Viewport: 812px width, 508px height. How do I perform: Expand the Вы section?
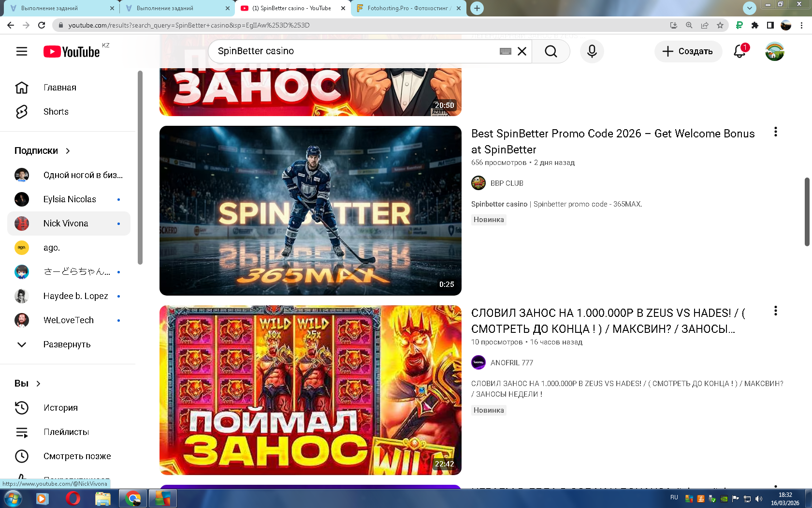28,384
